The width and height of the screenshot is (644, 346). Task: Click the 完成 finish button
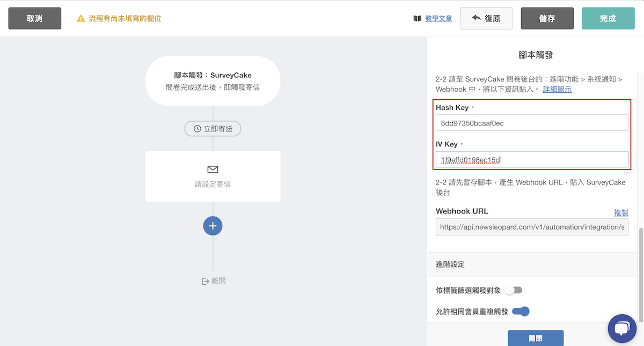pos(608,18)
